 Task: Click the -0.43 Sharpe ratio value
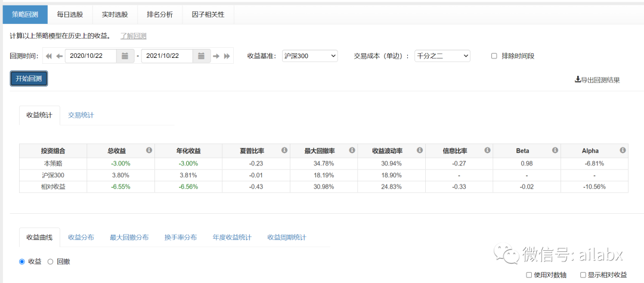(x=256, y=186)
